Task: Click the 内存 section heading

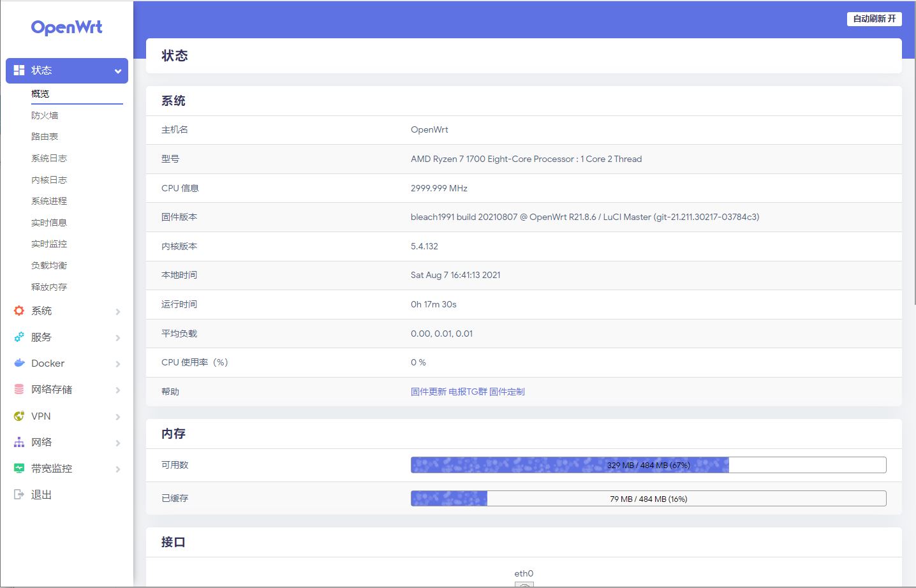Action: [x=174, y=434]
